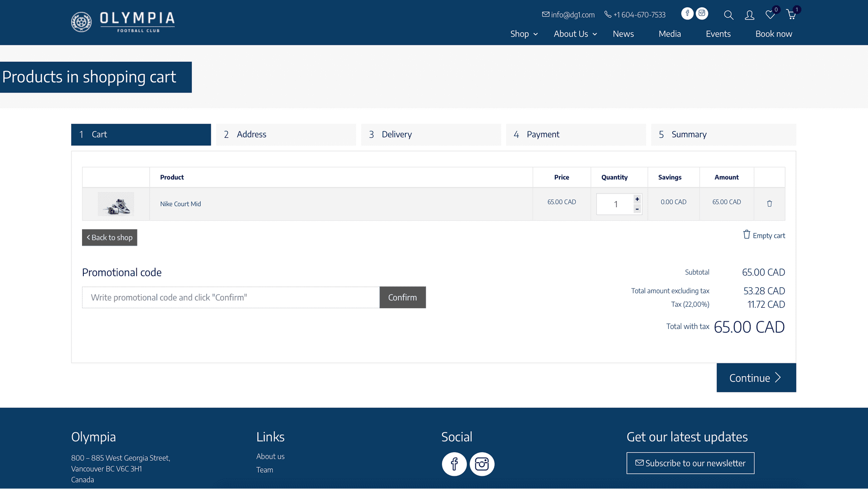Viewport: 868px width, 489px height.
Task: Open the wishlist heart icon
Action: 770,15
